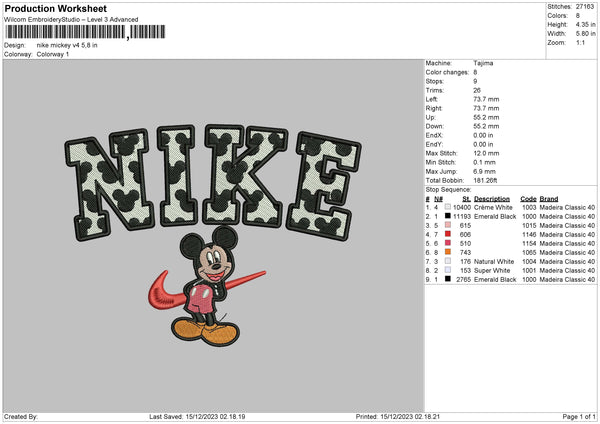Pick the orange swatch with code 1065

pos(447,252)
